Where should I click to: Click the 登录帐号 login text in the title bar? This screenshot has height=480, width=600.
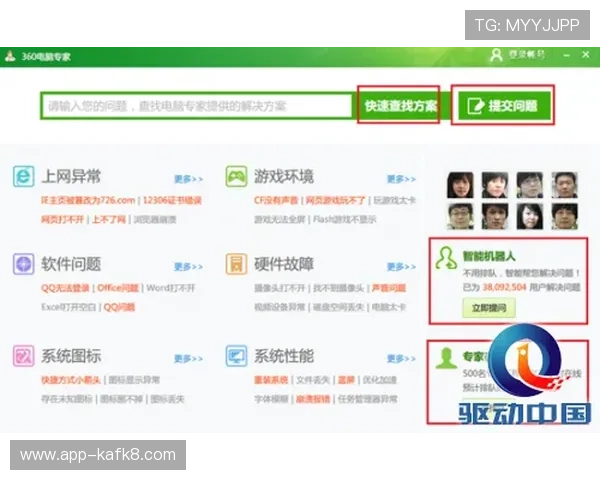pyautogui.click(x=527, y=55)
